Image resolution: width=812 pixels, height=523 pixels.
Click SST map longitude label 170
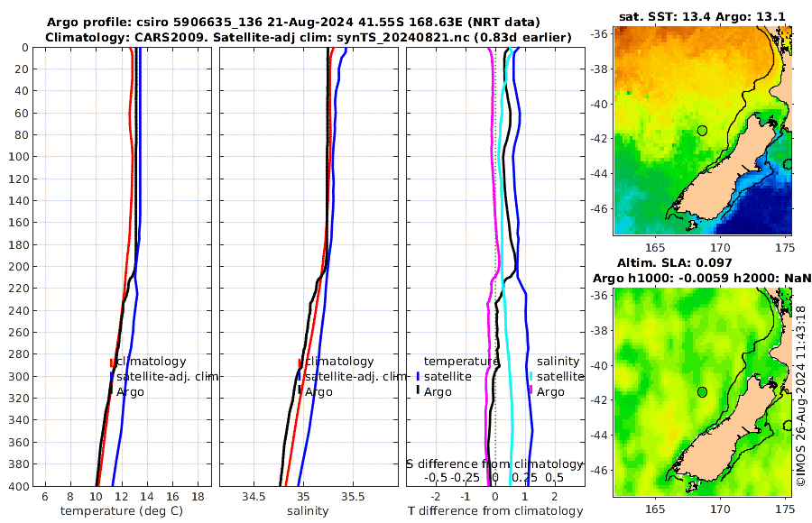[720, 248]
